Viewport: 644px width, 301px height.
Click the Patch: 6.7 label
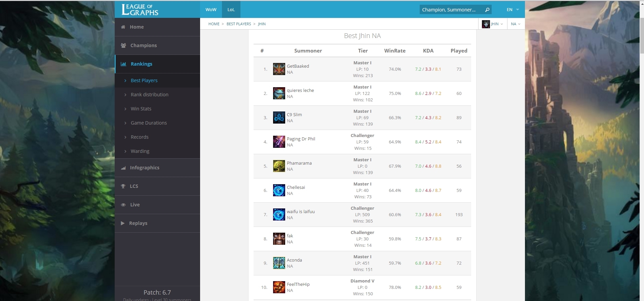[157, 292]
